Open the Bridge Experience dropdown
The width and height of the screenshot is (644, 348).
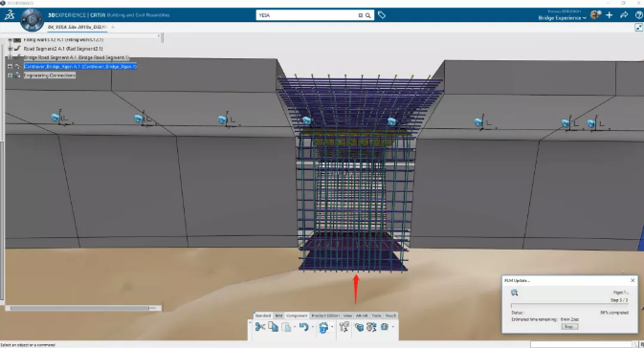563,18
